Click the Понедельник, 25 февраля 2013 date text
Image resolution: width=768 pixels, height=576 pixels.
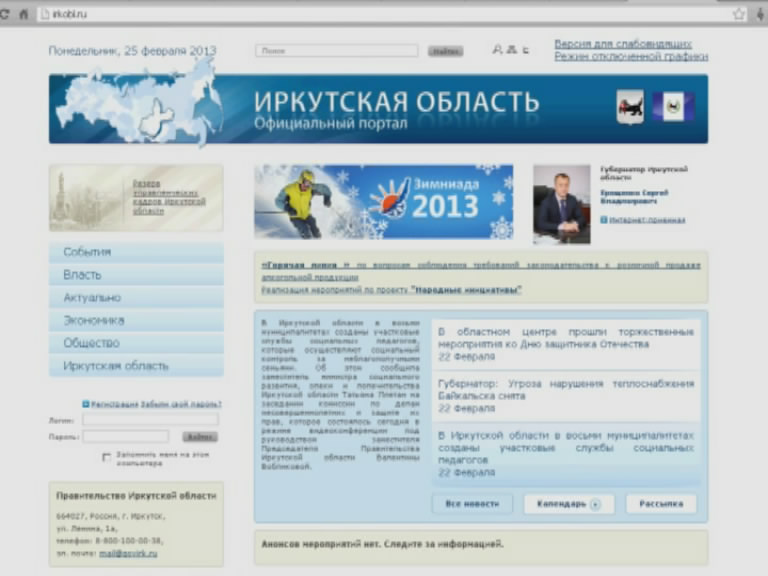pos(132,51)
